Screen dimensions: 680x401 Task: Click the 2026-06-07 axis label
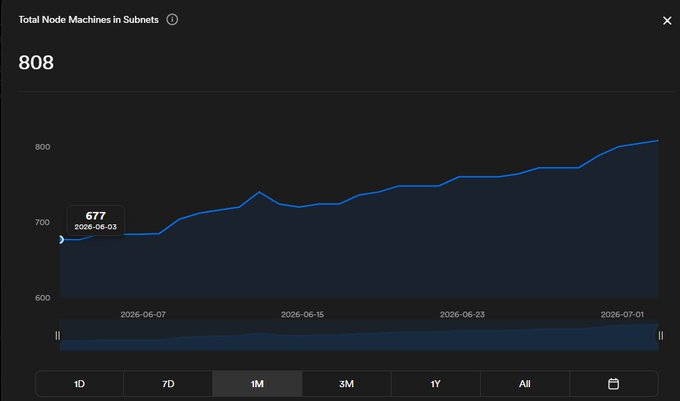143,314
